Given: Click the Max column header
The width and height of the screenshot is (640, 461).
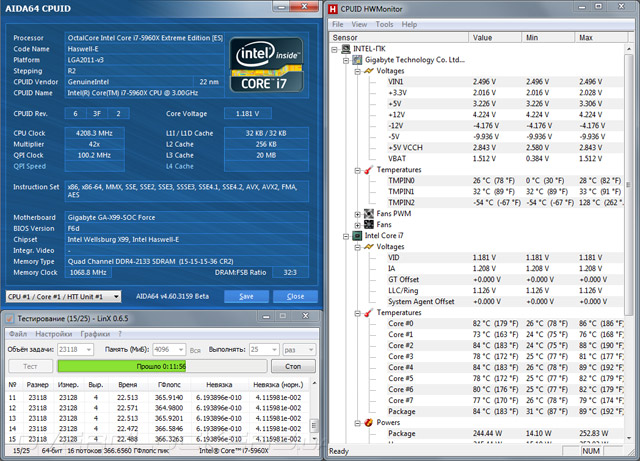Looking at the screenshot, I should click(601, 38).
